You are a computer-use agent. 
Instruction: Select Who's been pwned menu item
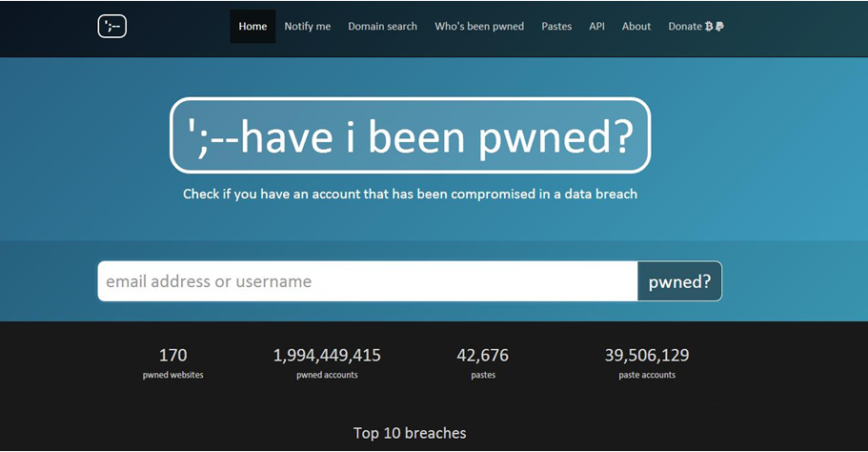click(479, 27)
